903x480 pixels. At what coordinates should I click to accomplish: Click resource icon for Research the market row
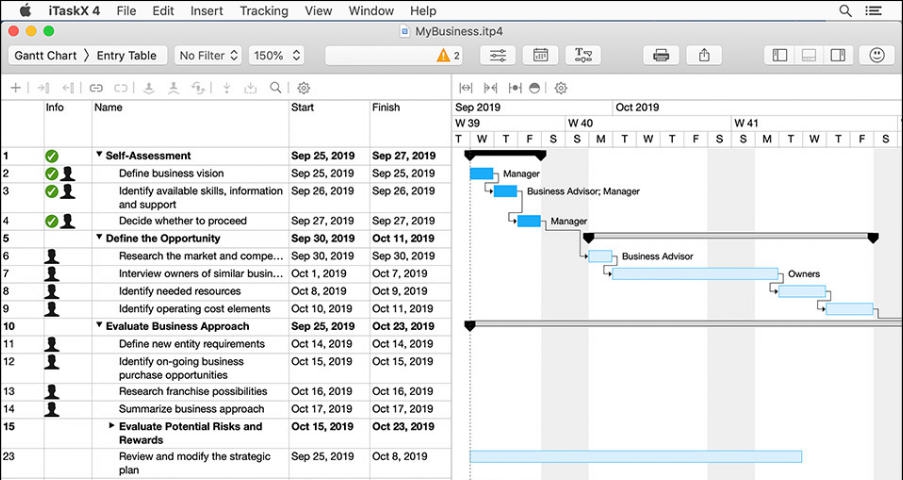(52, 256)
